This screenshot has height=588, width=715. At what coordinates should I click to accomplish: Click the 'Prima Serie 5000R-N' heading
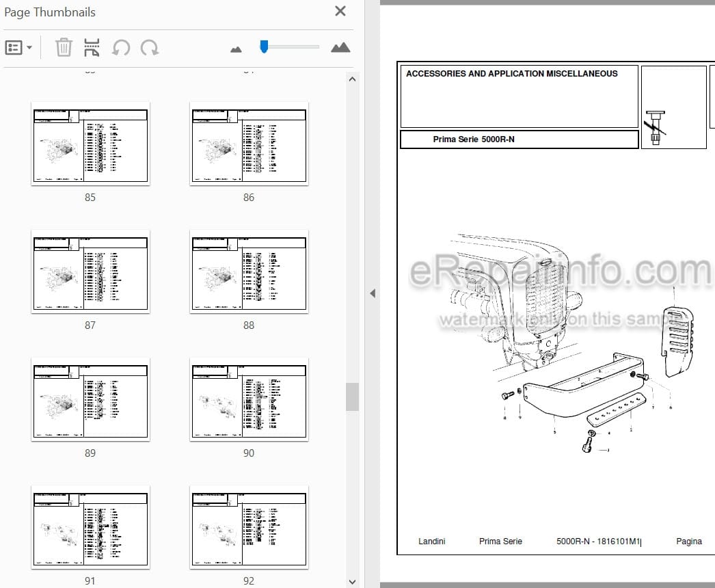point(473,139)
